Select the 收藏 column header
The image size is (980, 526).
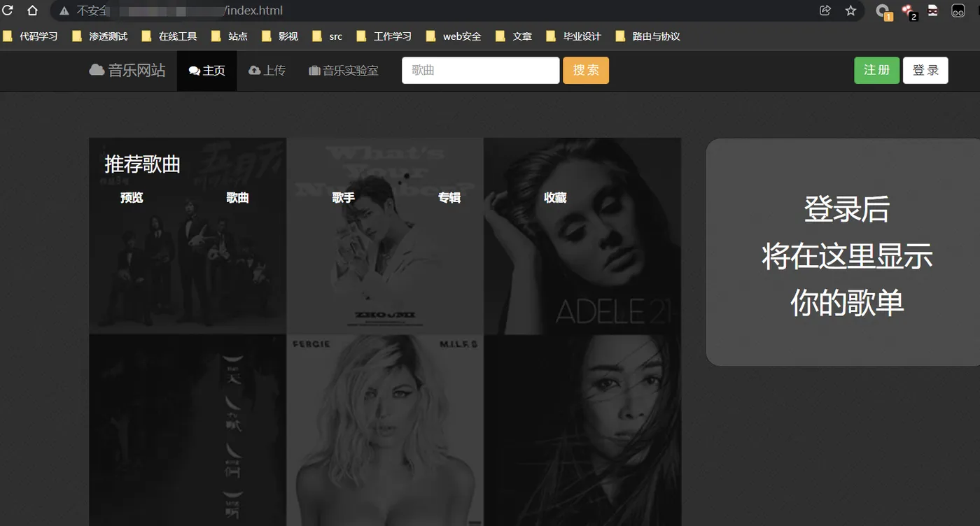coord(555,198)
